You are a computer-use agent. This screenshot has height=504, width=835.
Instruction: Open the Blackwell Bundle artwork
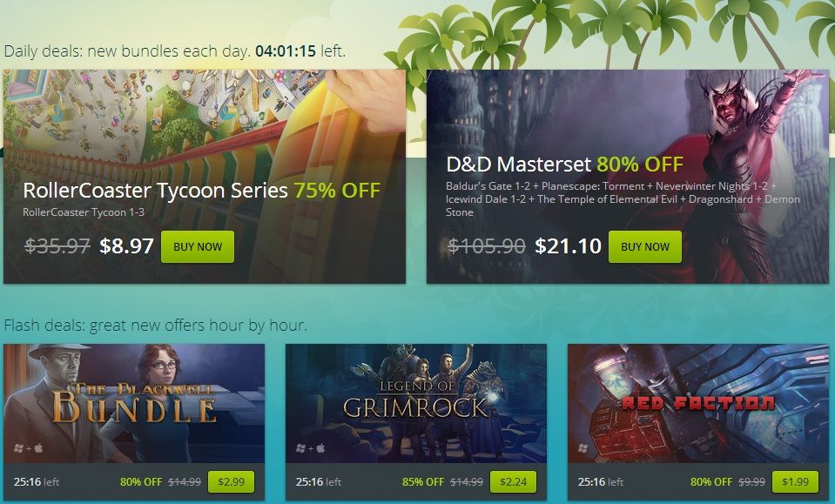click(x=134, y=403)
